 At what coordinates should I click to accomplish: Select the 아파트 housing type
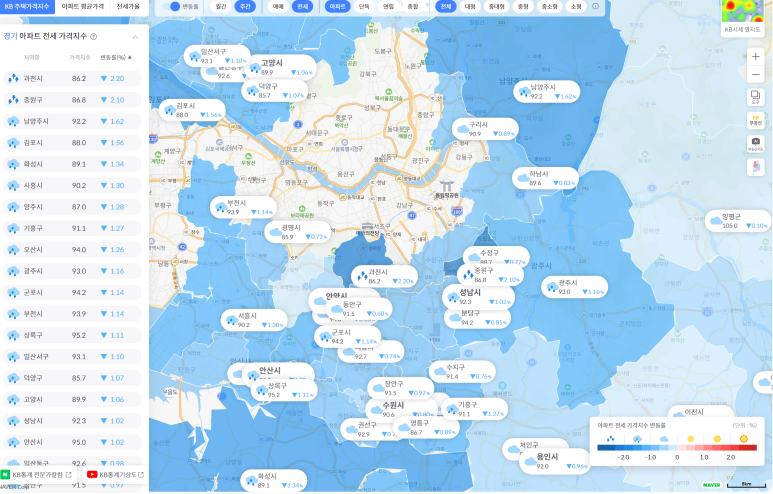(338, 6)
